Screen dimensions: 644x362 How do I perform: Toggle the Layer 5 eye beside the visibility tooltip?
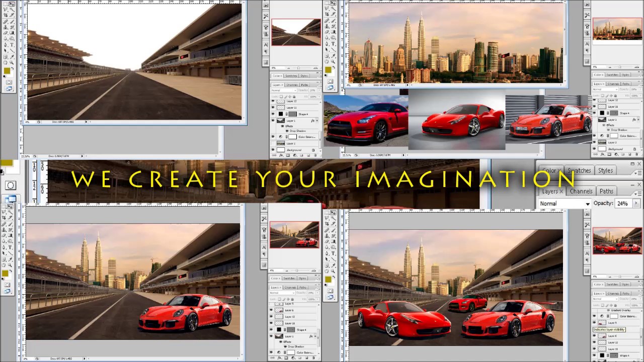(595, 323)
